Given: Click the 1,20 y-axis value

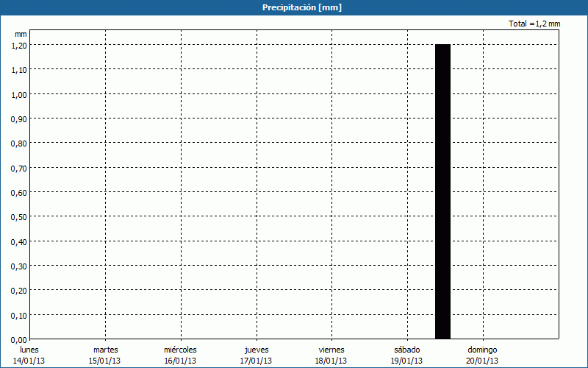Looking at the screenshot, I should pos(19,45).
